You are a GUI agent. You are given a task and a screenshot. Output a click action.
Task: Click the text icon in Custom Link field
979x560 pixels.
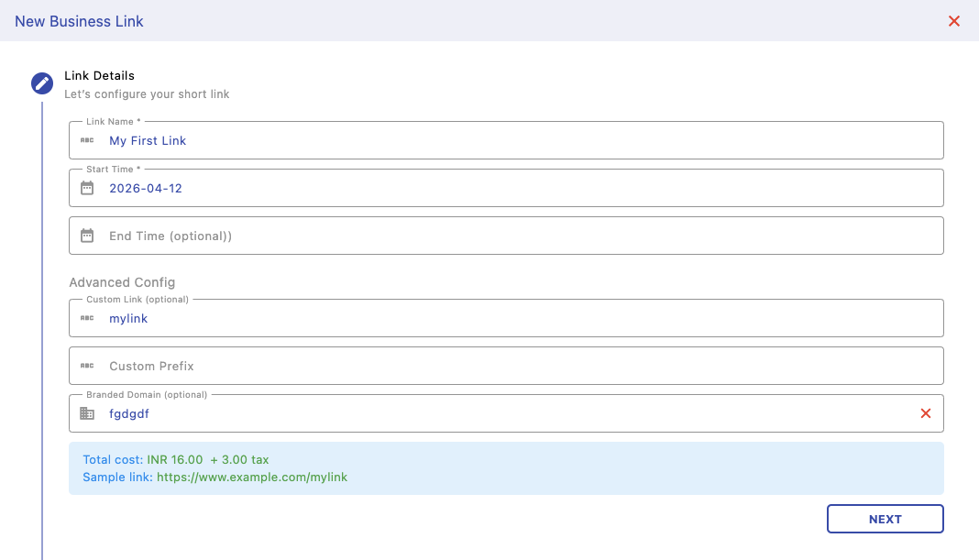87,318
